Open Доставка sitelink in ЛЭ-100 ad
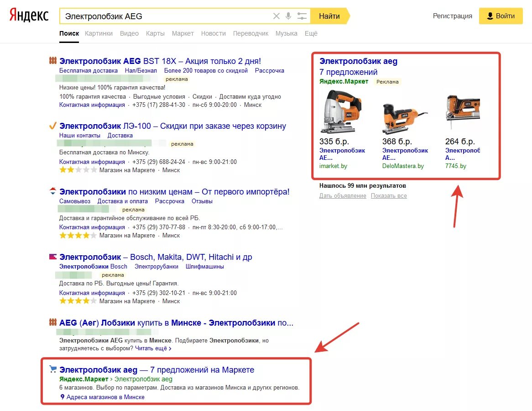This screenshot has height=411, width=532. (120, 136)
